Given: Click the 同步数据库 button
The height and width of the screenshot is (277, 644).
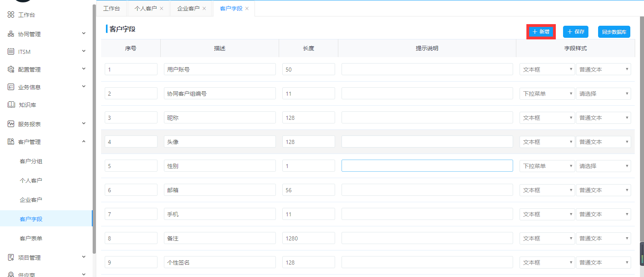Looking at the screenshot, I should (614, 32).
